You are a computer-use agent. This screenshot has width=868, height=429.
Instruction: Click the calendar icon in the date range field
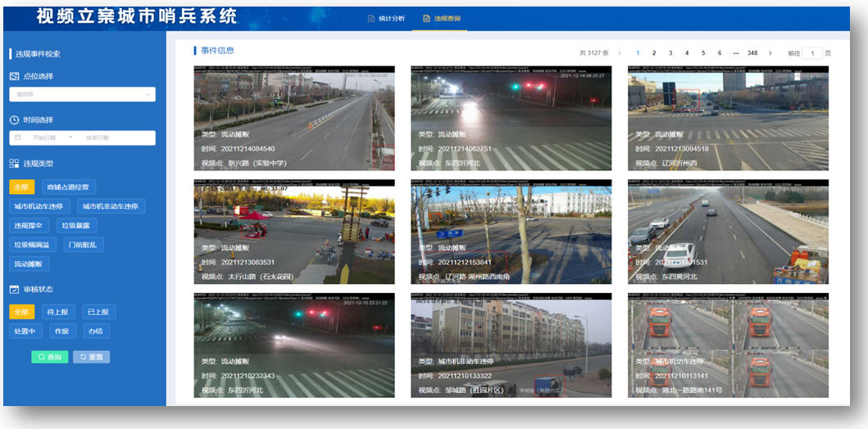19,138
